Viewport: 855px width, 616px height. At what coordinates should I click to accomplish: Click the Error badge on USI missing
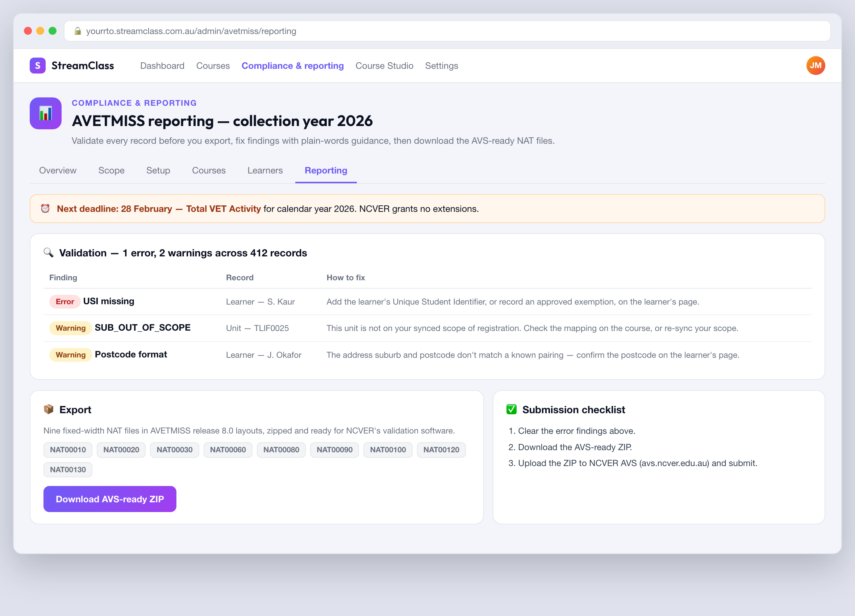pos(65,301)
